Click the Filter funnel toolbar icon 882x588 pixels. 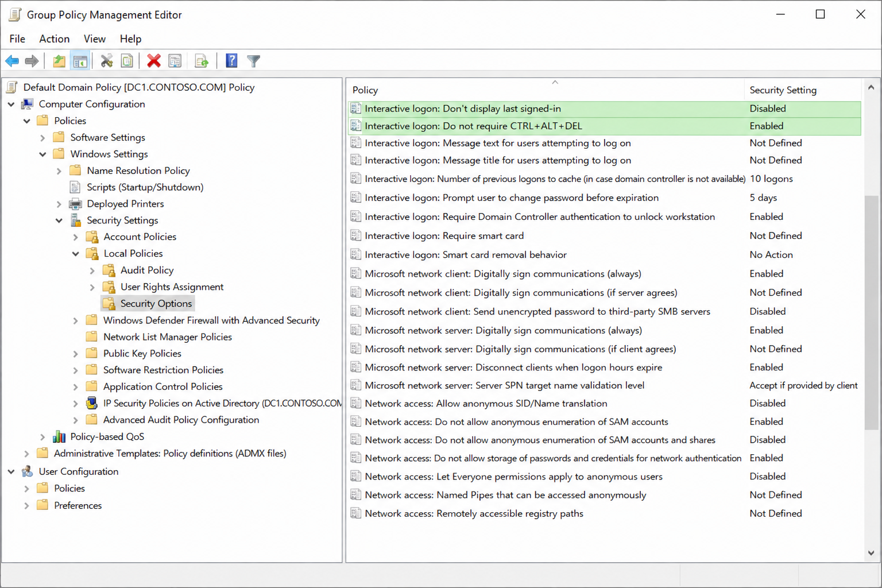pos(253,61)
